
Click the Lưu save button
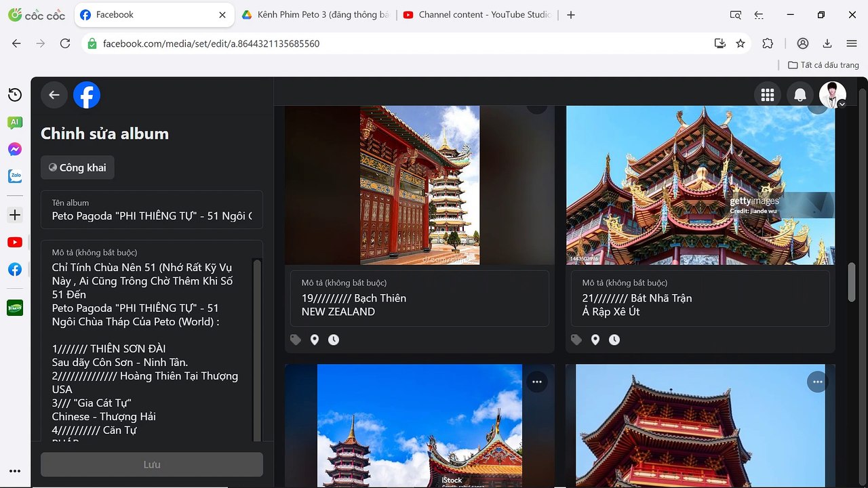click(152, 464)
